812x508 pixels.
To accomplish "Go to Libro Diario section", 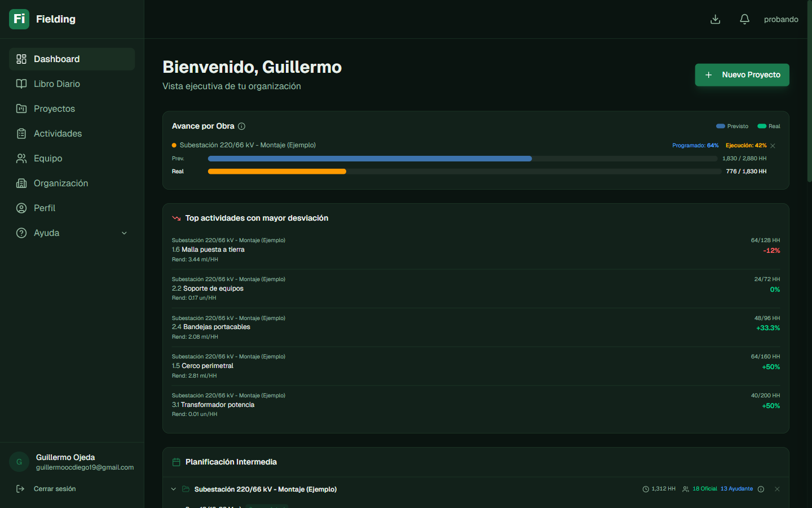I will pos(57,84).
